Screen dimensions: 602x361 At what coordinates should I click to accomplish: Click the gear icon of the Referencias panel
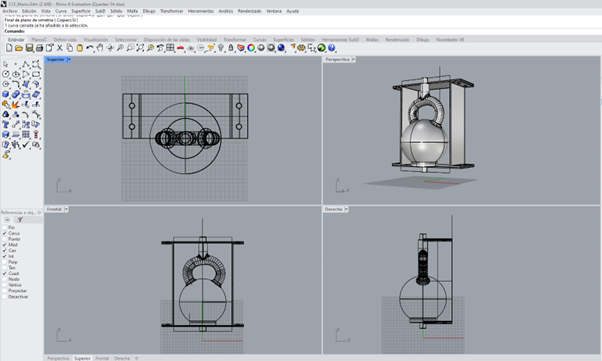[39, 212]
